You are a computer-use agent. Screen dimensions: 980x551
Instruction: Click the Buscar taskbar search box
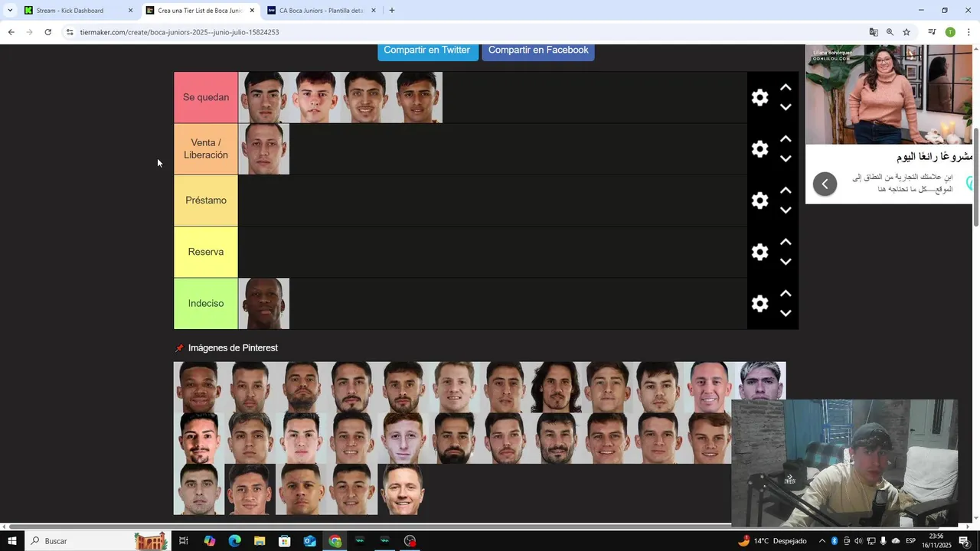[x=98, y=541]
